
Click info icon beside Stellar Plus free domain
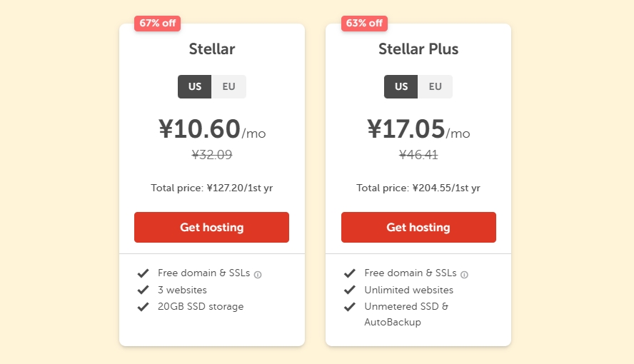464,274
